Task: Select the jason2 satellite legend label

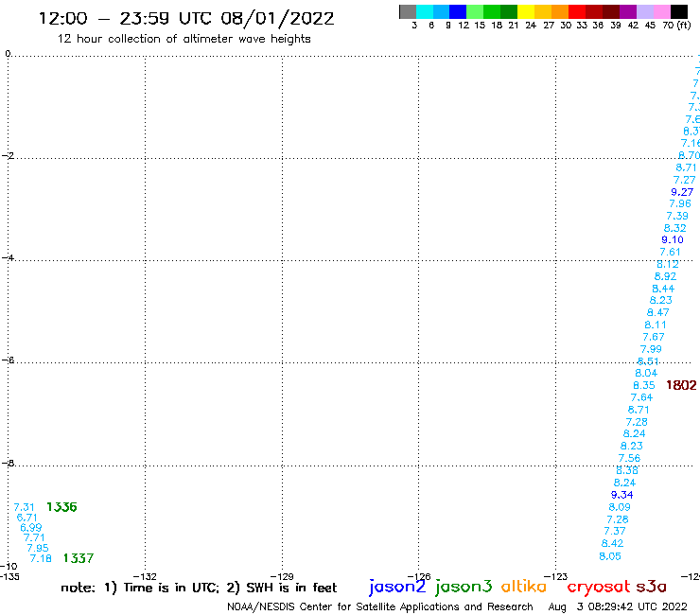Action: [x=397, y=587]
